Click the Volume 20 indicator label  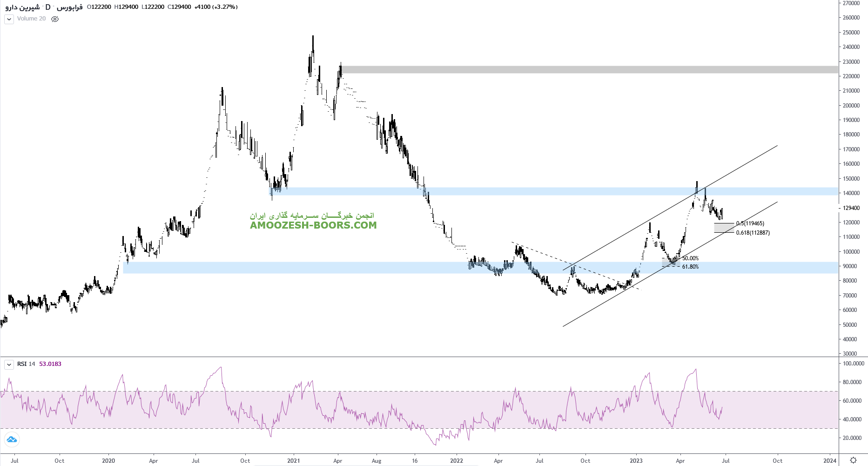click(x=31, y=19)
